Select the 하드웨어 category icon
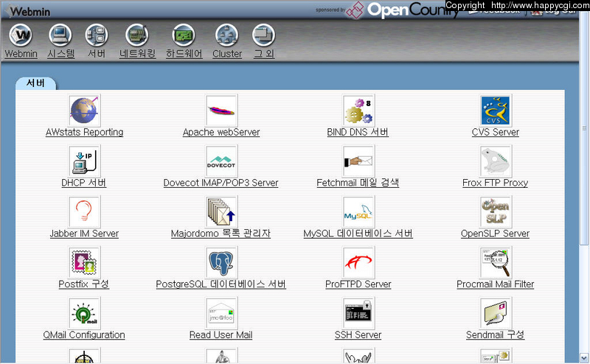The width and height of the screenshot is (590, 364). [x=184, y=35]
